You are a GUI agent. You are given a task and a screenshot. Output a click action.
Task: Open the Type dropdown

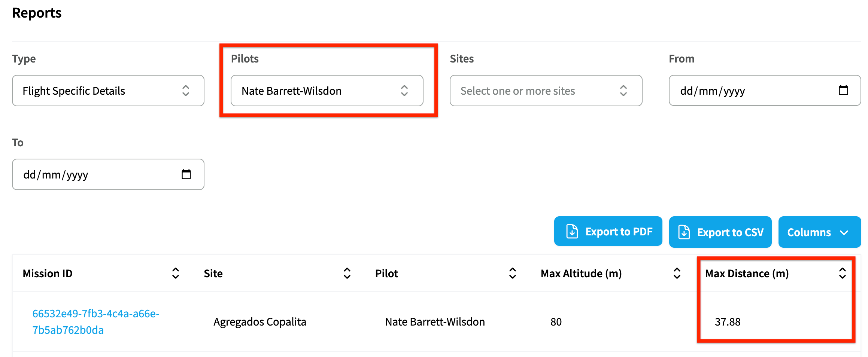(108, 91)
